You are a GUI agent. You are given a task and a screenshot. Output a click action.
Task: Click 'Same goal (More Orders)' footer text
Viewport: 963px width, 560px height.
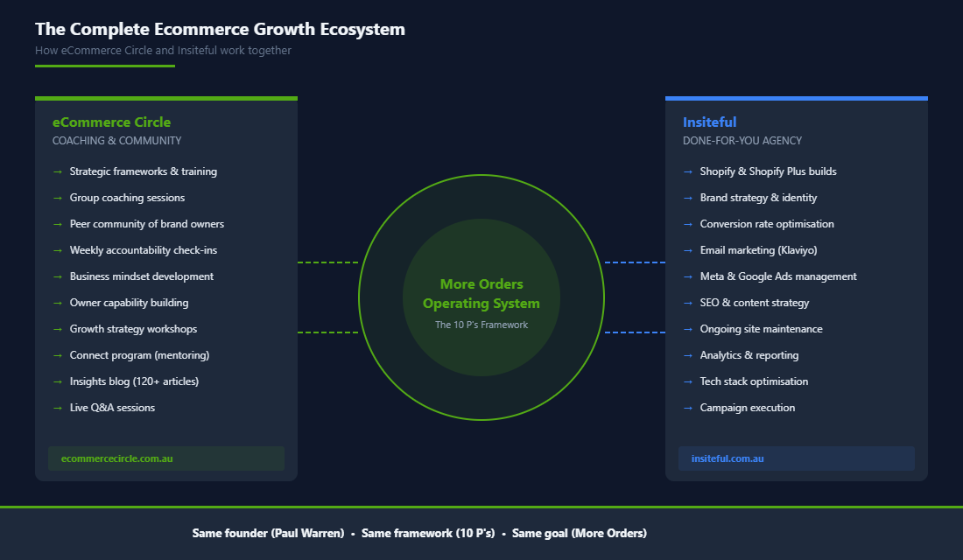tap(580, 533)
